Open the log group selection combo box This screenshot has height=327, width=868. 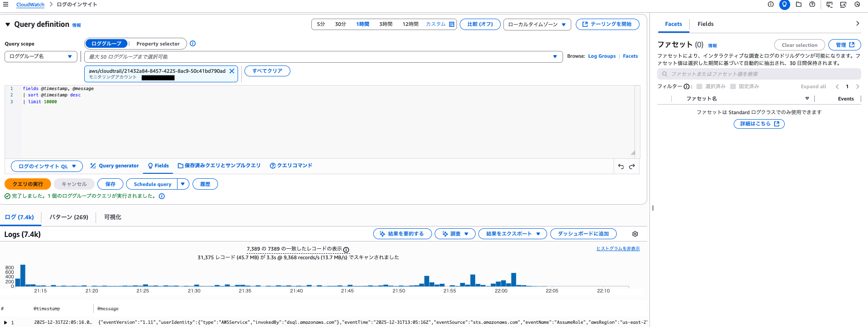pyautogui.click(x=323, y=57)
